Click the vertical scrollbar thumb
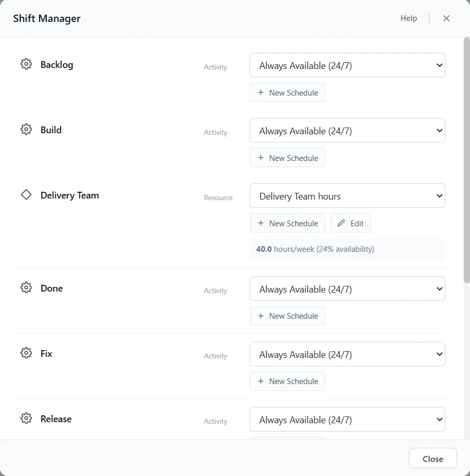 pos(467,160)
